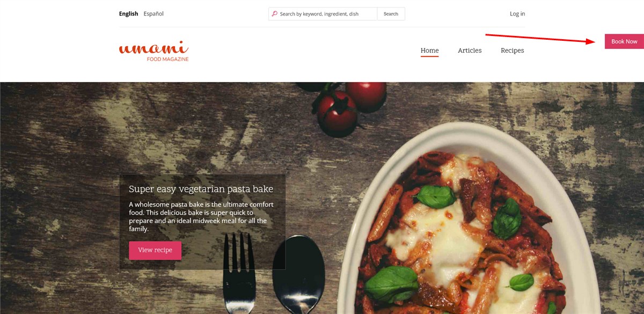644x314 pixels.
Task: Click the Super easy vegetarian pasta bake heading
Action: pyautogui.click(x=201, y=189)
